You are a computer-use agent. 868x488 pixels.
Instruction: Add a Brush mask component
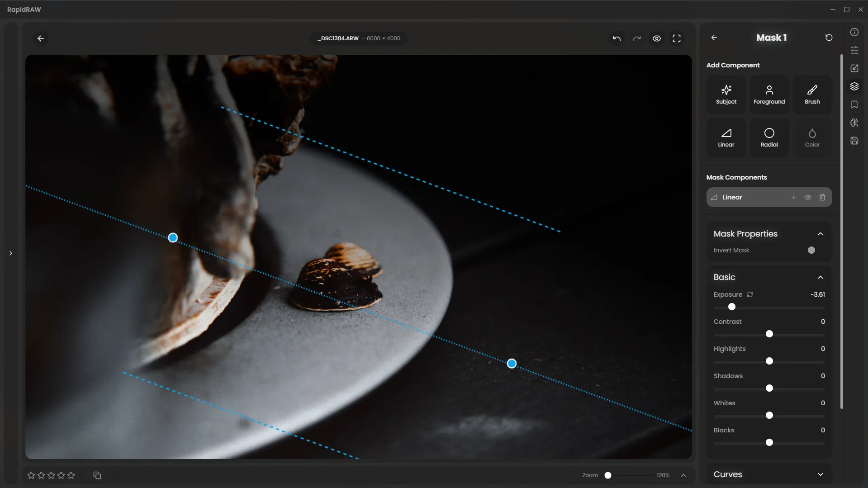[812, 95]
